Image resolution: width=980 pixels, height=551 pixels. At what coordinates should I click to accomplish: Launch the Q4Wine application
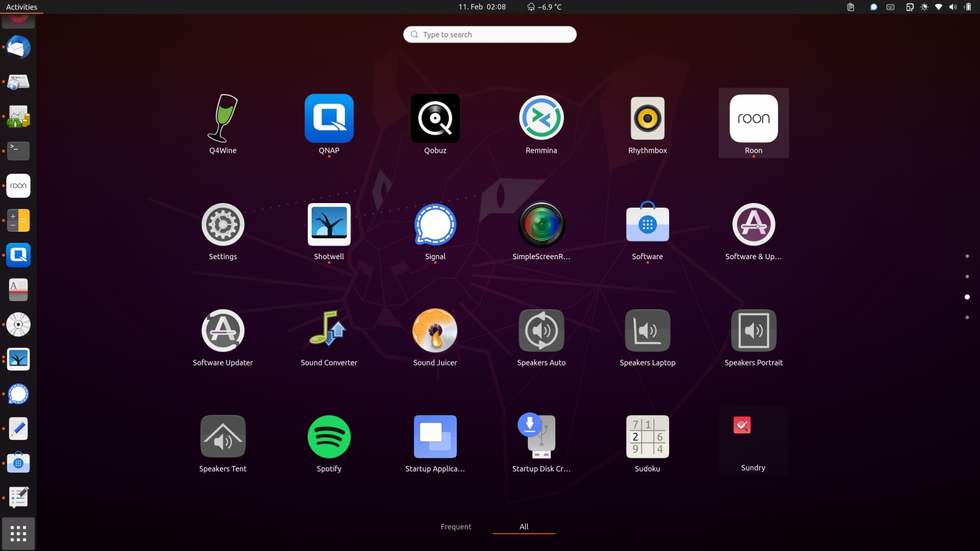click(x=223, y=119)
